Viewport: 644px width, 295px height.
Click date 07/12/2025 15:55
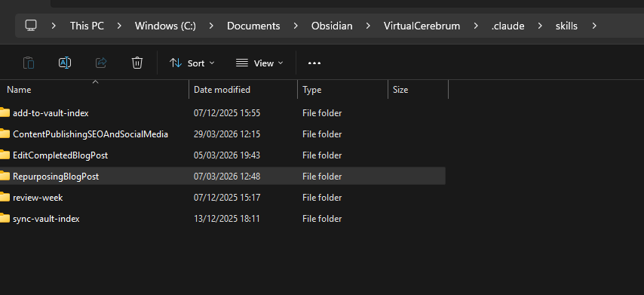click(227, 113)
